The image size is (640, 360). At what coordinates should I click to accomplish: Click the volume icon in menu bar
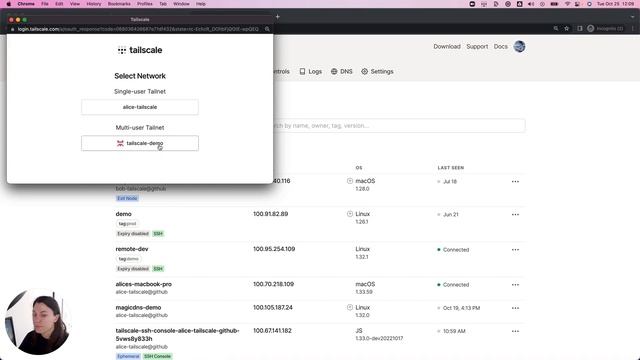(x=531, y=4)
